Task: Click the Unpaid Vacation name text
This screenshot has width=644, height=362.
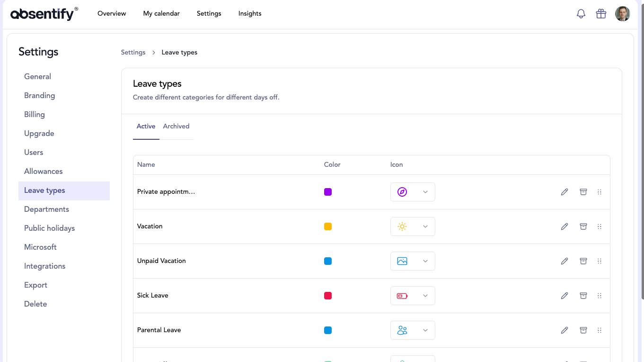Action: click(x=161, y=261)
